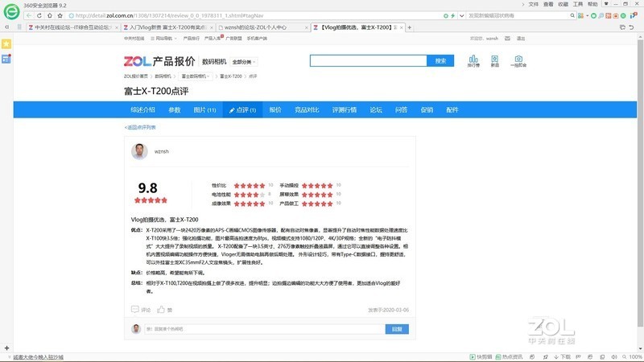
Task: Click the reply comment input field
Action: (x=265, y=329)
